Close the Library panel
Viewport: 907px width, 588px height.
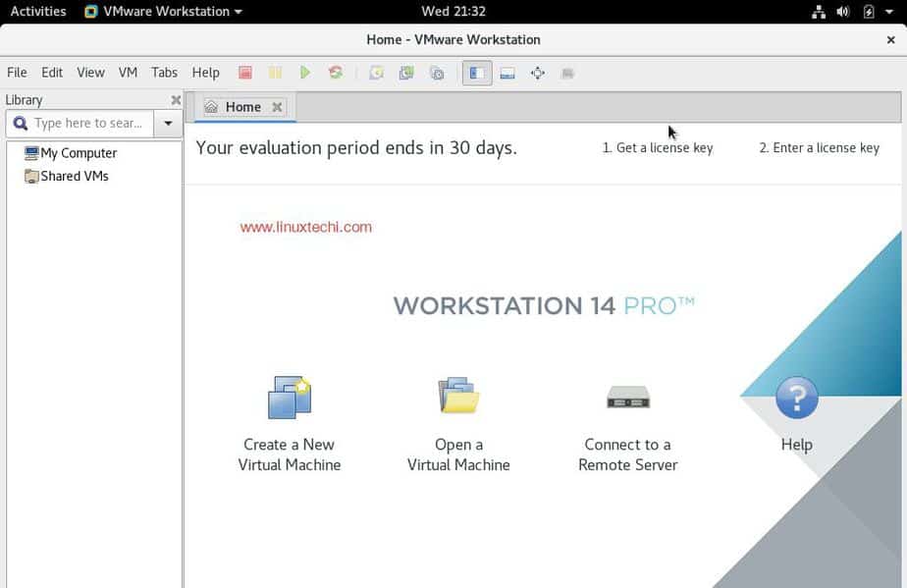coord(176,100)
